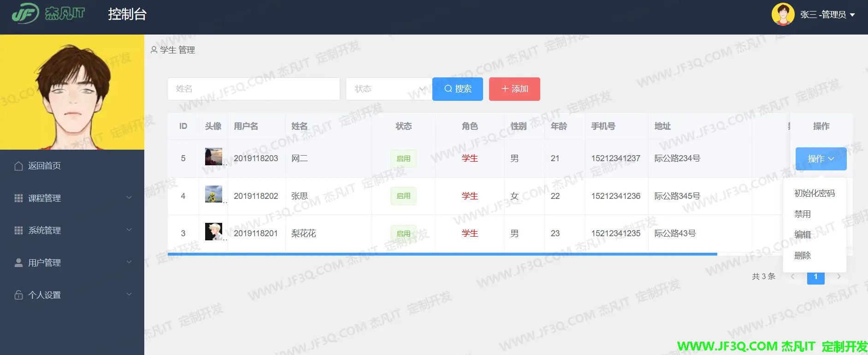Open avatar thumbnail for user 2019118202
868x355 pixels.
213,195
